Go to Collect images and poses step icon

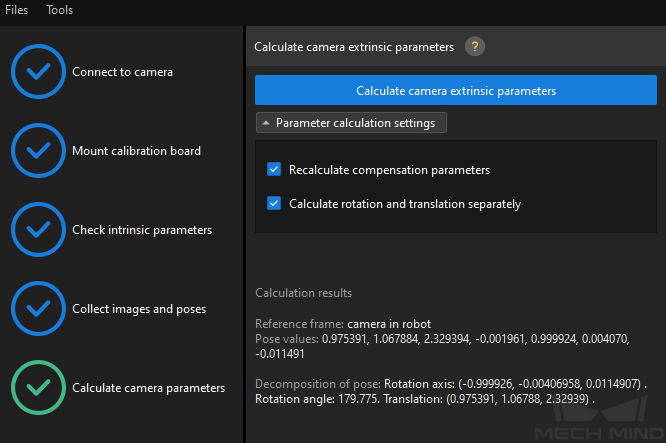click(38, 308)
